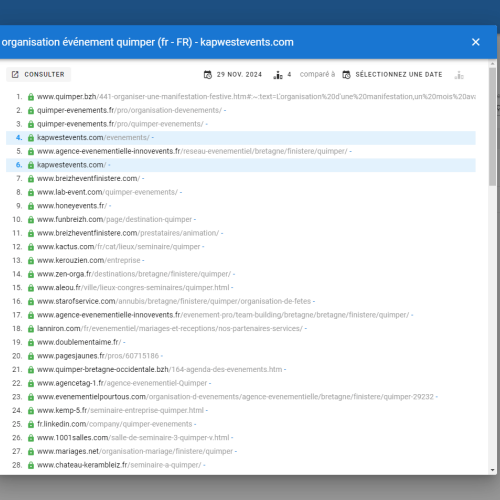Click green lock icon on www.honeyevents.fr row

click(31, 206)
